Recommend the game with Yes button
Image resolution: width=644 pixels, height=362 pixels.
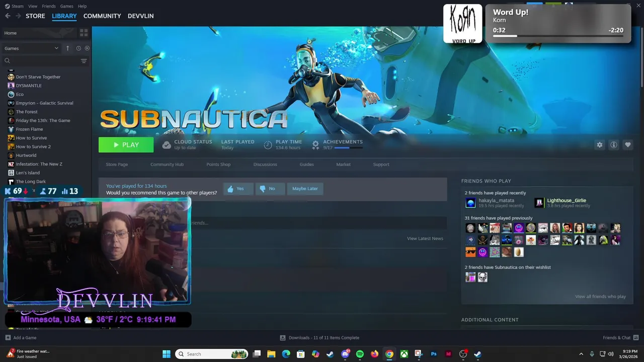[x=238, y=189]
